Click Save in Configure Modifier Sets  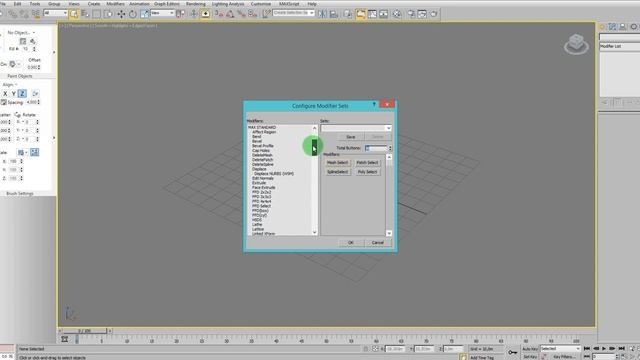pyautogui.click(x=351, y=137)
